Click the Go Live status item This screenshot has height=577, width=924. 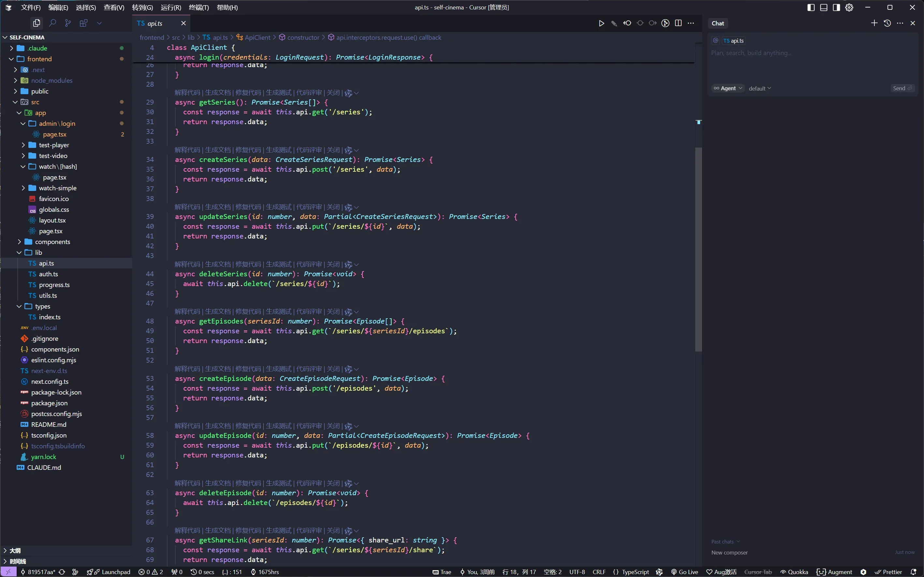(x=684, y=572)
